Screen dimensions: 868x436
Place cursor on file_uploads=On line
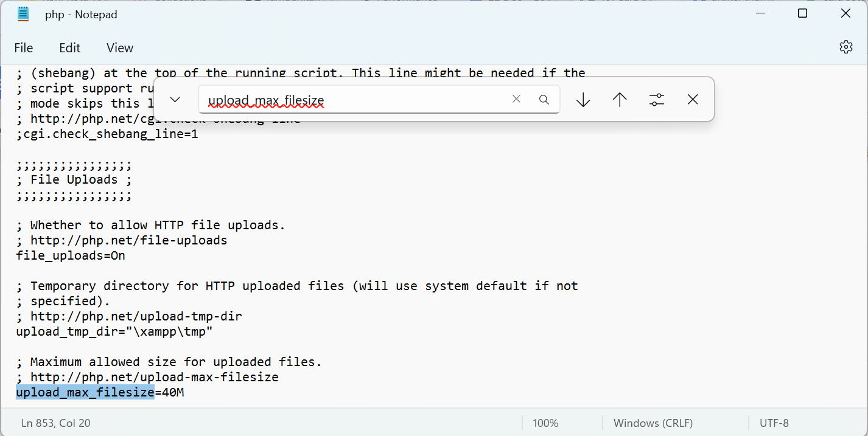[x=71, y=256]
